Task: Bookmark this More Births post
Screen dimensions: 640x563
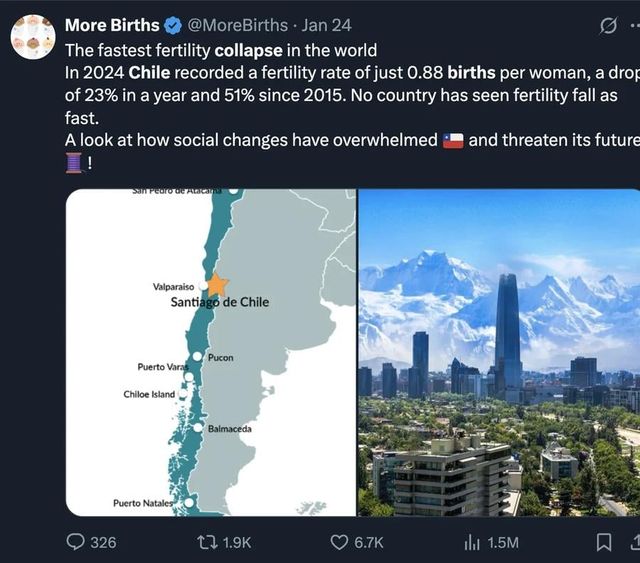Action: click(603, 542)
